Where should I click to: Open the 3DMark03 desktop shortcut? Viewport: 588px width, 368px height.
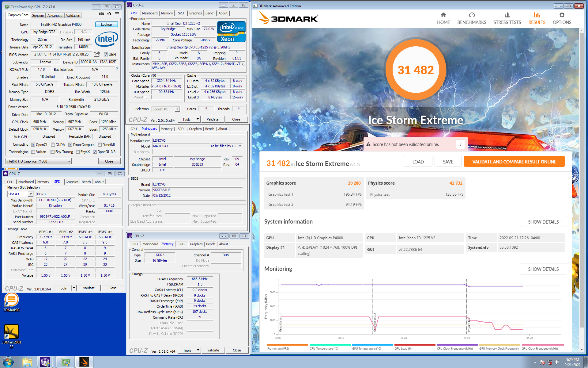[11, 302]
